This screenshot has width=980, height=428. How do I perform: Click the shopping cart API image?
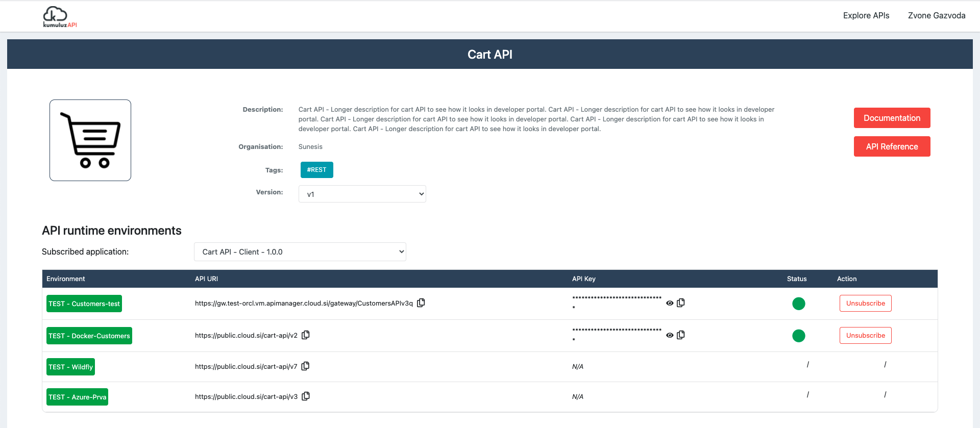(90, 140)
